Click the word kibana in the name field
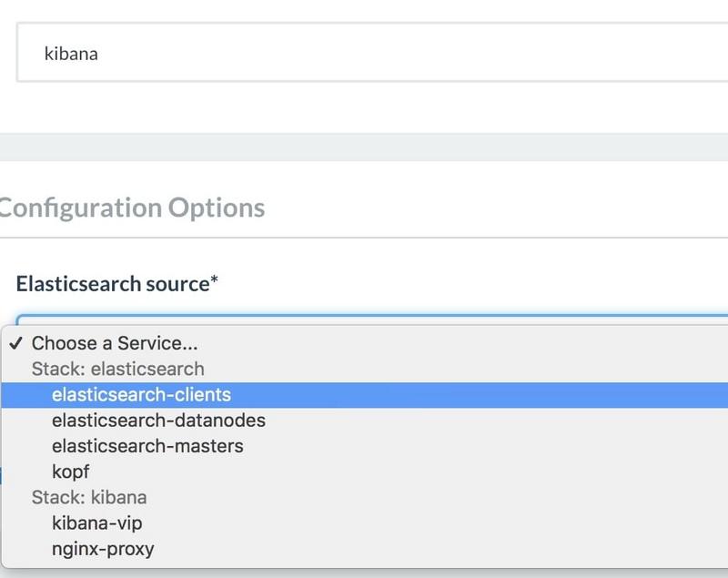The image size is (728, 578). click(x=71, y=54)
